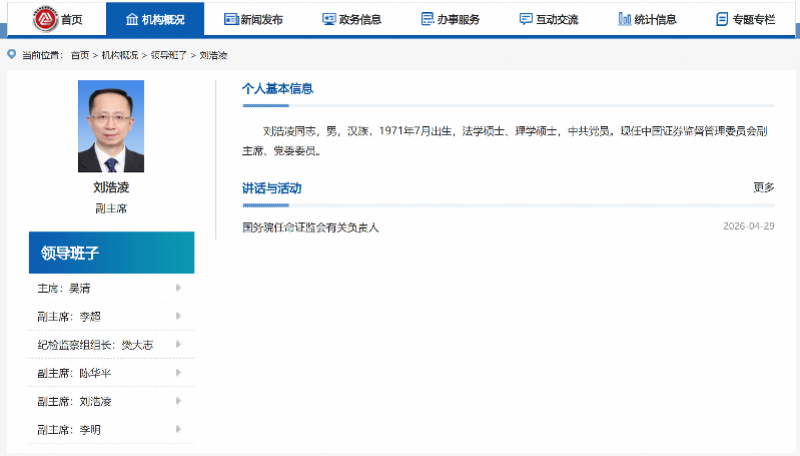Click the CSRC logo icon beside 首页

tap(44, 19)
